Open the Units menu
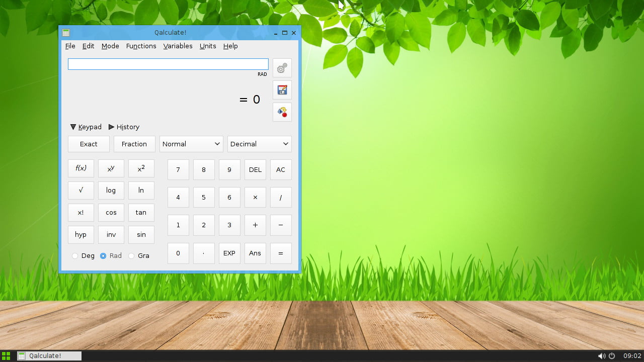The height and width of the screenshot is (362, 644). (x=208, y=46)
